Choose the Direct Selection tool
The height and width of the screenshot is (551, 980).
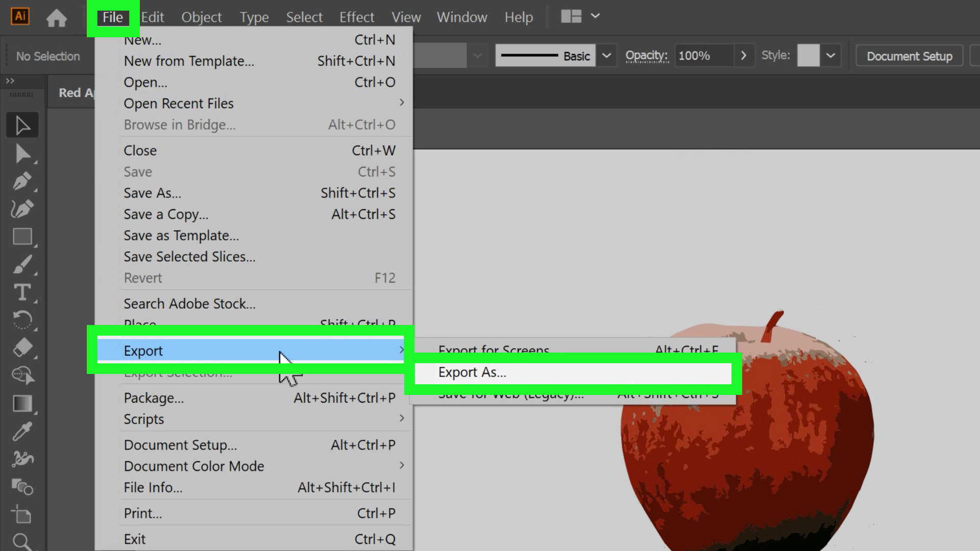[22, 154]
